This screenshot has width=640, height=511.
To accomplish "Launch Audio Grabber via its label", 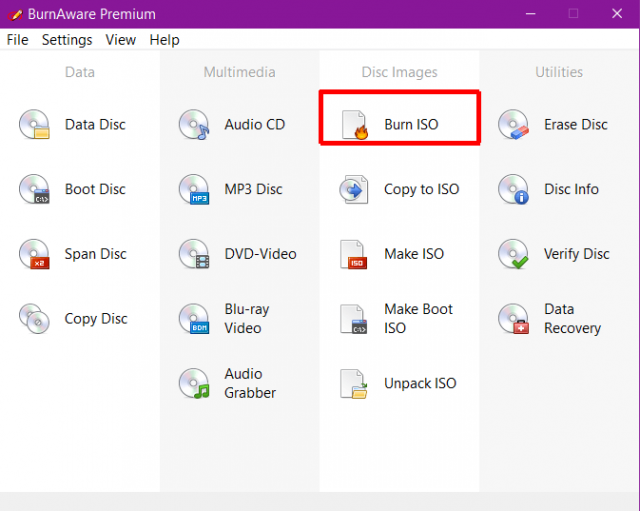I will [x=250, y=383].
